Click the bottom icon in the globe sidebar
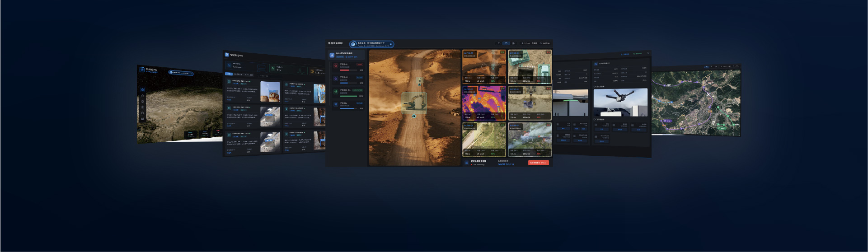The height and width of the screenshot is (252, 868). (142, 119)
